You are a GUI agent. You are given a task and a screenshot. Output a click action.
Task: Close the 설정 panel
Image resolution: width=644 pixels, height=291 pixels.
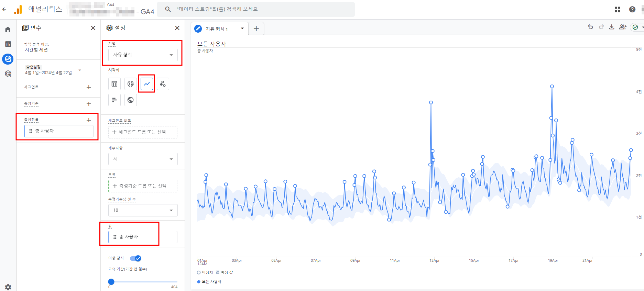(177, 28)
